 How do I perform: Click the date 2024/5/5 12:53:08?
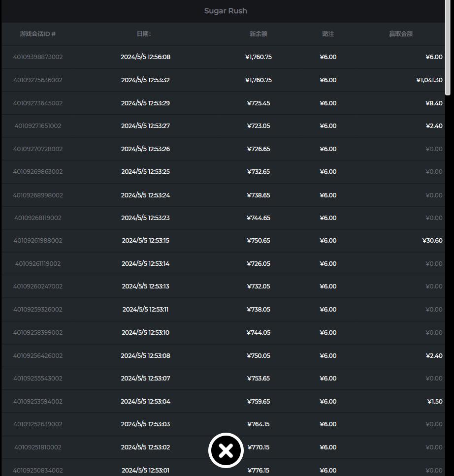point(145,355)
